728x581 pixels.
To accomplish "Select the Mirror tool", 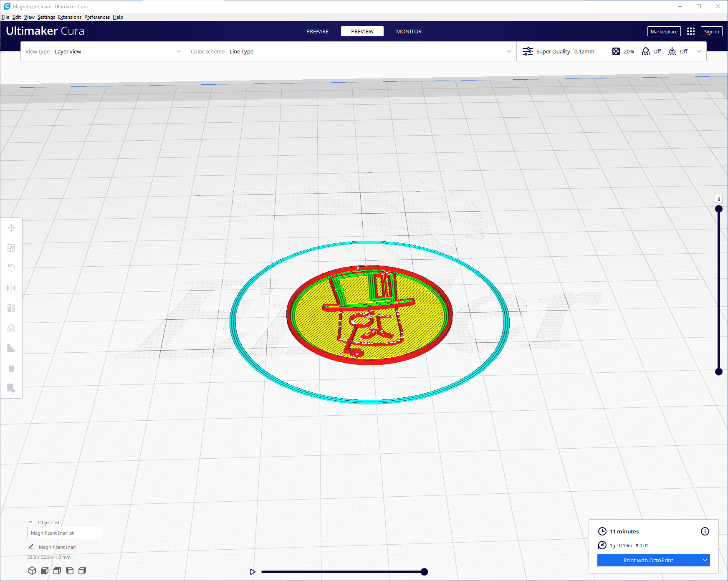I will [11, 288].
